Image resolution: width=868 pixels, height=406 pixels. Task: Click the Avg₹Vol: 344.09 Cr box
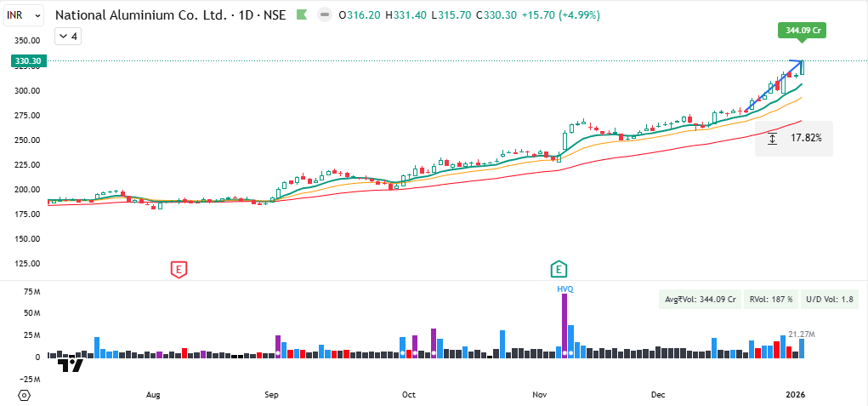pos(700,300)
